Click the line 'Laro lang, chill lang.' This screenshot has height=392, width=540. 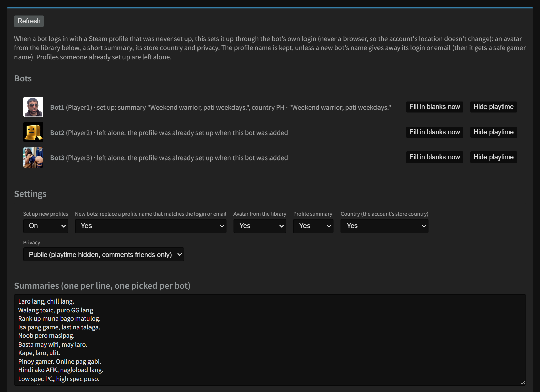point(46,301)
